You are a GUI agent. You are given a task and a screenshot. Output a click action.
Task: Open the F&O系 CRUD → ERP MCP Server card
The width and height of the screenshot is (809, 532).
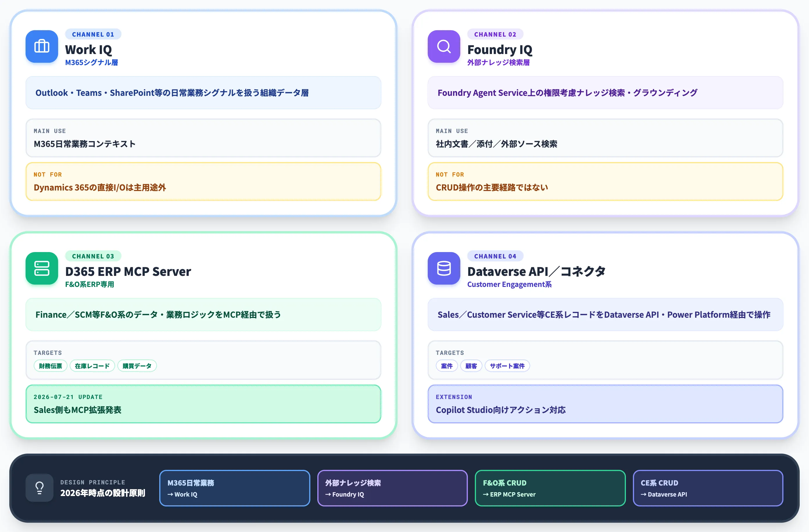[550, 488]
